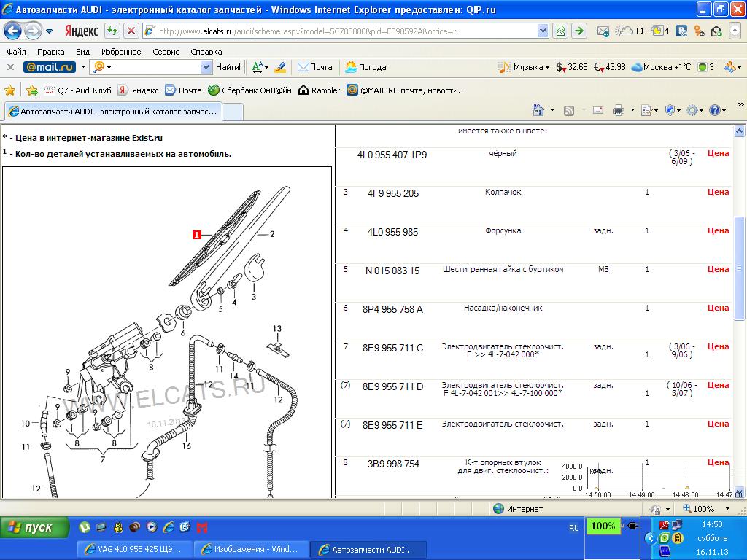The image size is (747, 560).
Task: Open the Правка menu
Action: [50, 52]
